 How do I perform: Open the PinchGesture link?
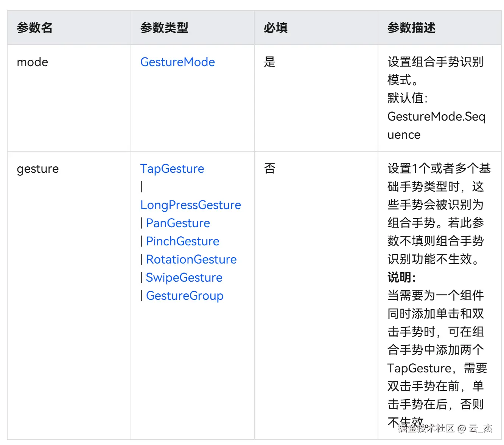[182, 241]
